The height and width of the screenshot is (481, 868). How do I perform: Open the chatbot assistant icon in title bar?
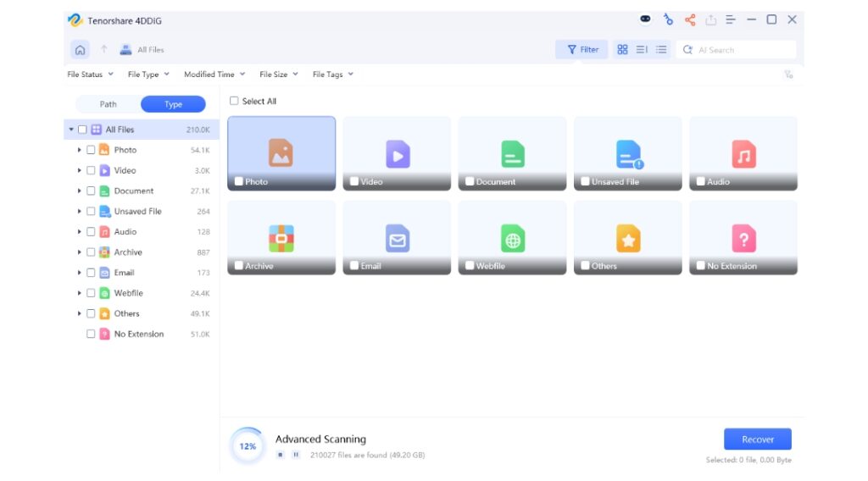[x=645, y=19]
